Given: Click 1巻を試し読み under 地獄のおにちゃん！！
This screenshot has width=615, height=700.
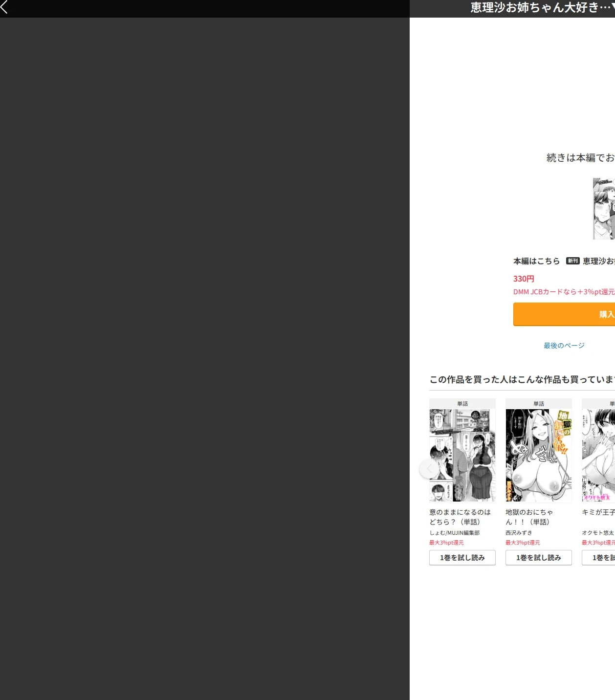Looking at the screenshot, I should [x=539, y=558].
